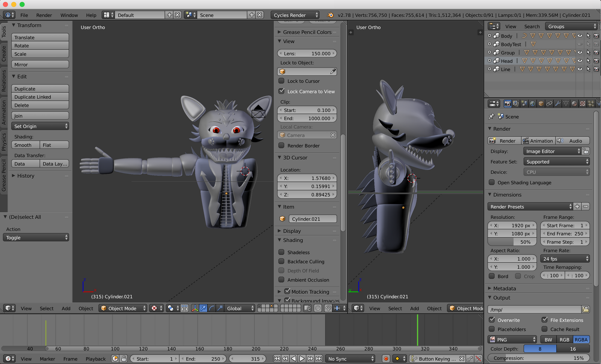Image resolution: width=601 pixels, height=364 pixels.
Task: Open the Texture checkerboard tab
Action: [582, 104]
